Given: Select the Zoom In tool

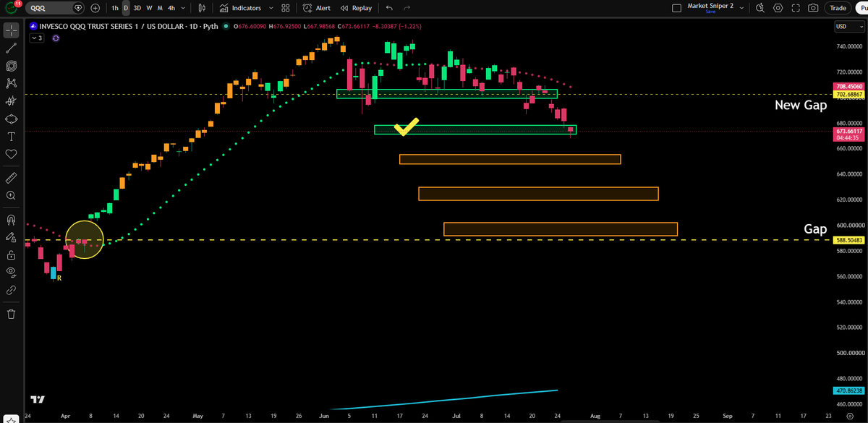Looking at the screenshot, I should coord(12,195).
